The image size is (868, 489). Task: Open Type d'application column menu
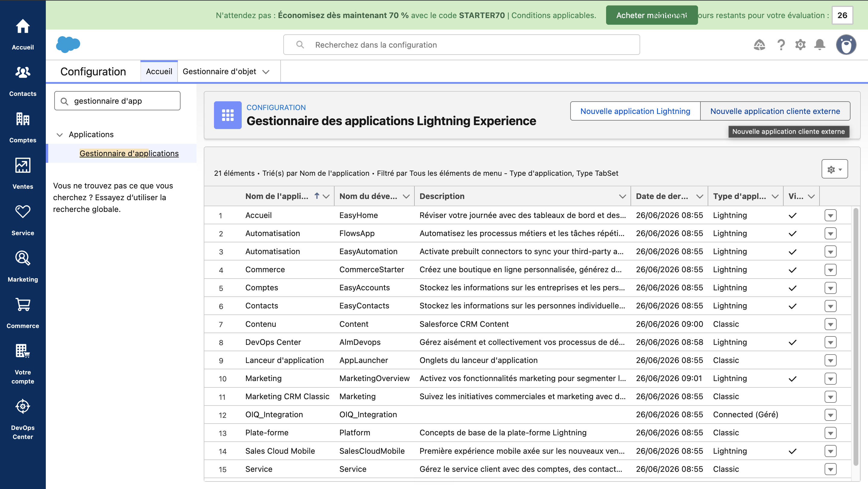tap(775, 197)
